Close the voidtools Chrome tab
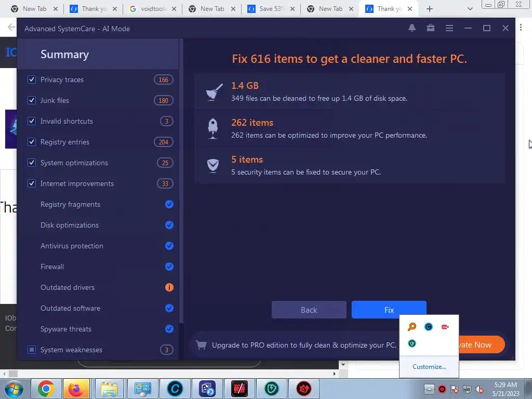The height and width of the screenshot is (399, 532). click(x=174, y=9)
